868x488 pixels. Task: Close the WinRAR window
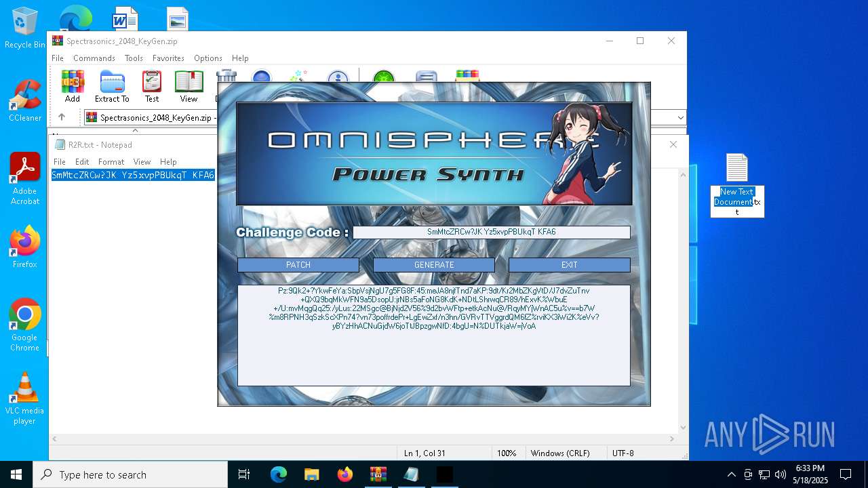tap(671, 41)
